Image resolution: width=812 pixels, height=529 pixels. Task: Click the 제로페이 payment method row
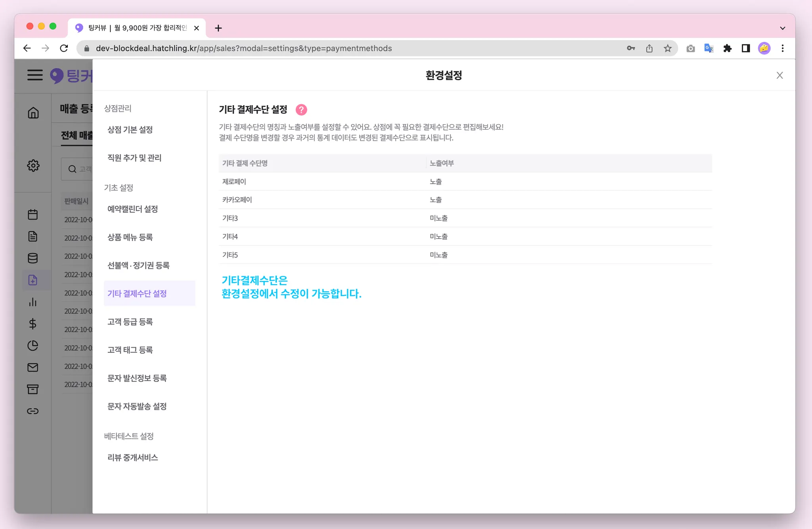234,182
